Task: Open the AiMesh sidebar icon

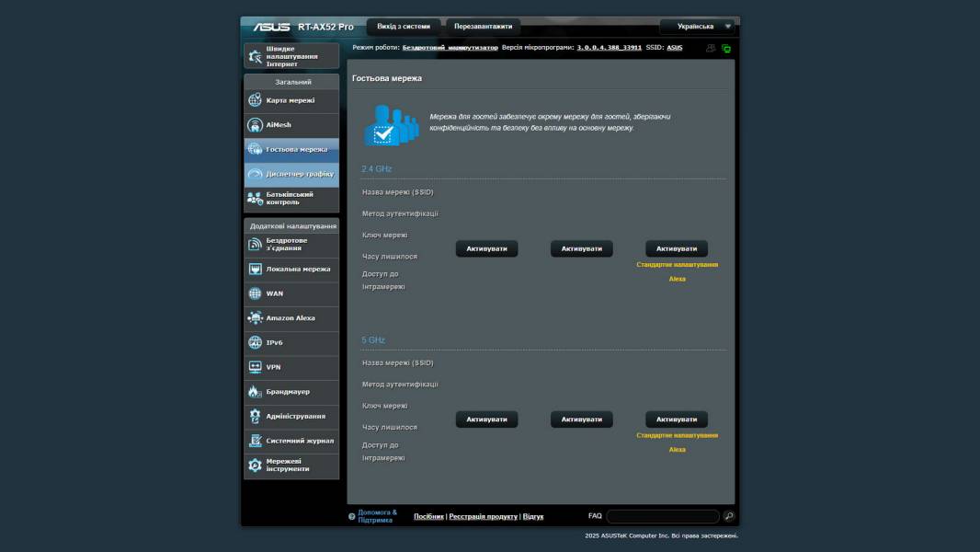Action: tap(256, 125)
